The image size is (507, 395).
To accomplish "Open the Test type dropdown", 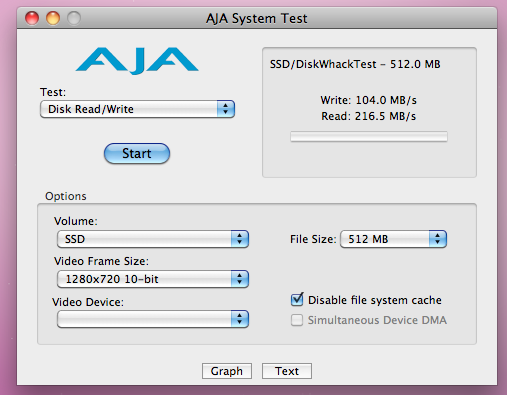I will [x=137, y=109].
